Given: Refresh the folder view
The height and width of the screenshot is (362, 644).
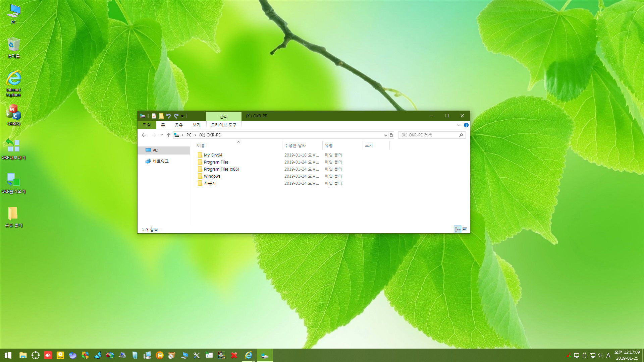Looking at the screenshot, I should 391,135.
